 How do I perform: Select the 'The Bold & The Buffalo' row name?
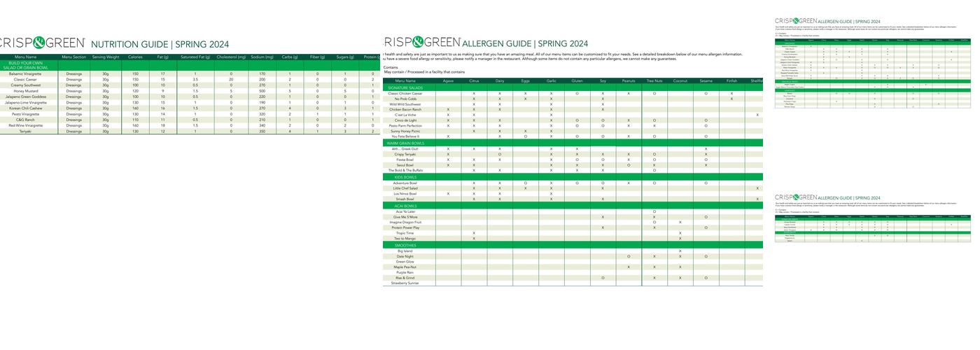405,170
